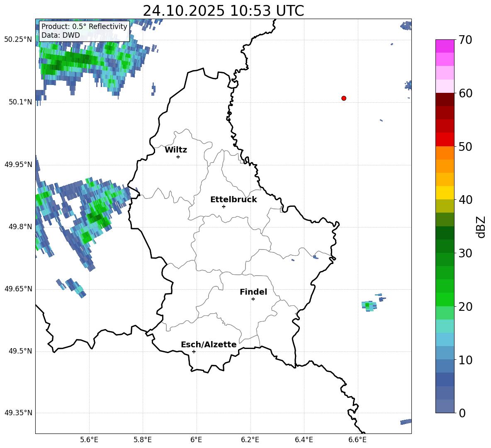Click the red radar site dot
This screenshot has width=491, height=448.
pyautogui.click(x=343, y=98)
